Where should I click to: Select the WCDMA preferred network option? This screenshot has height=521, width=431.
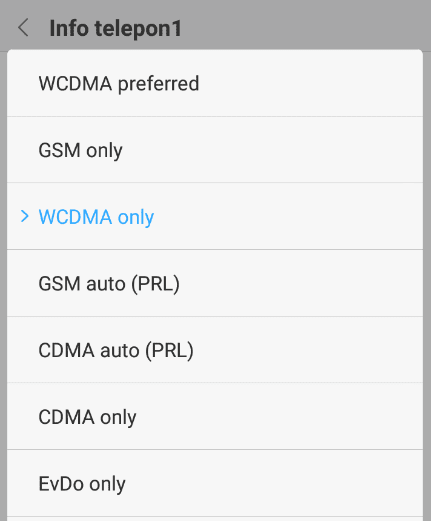pyautogui.click(x=215, y=83)
